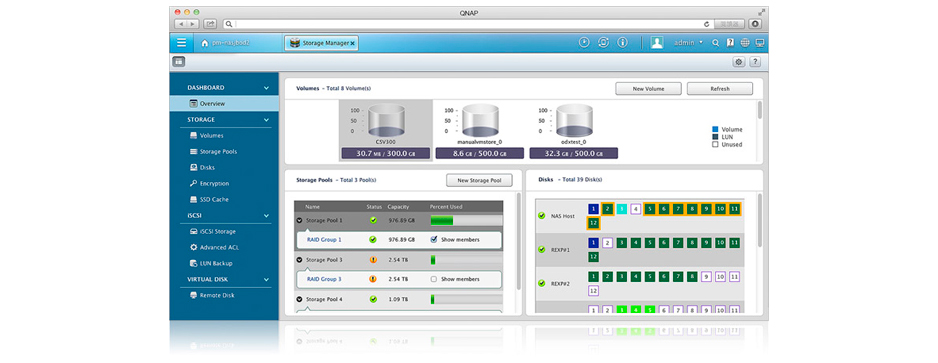Select the odxtest_0 volume cylinder
Viewport: 938px width, 363px height.
574,120
